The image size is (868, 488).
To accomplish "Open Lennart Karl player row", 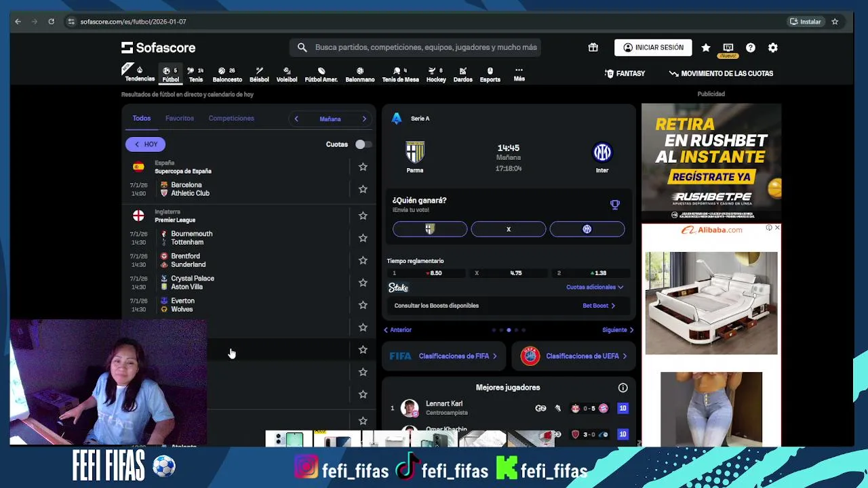I will [x=509, y=408].
